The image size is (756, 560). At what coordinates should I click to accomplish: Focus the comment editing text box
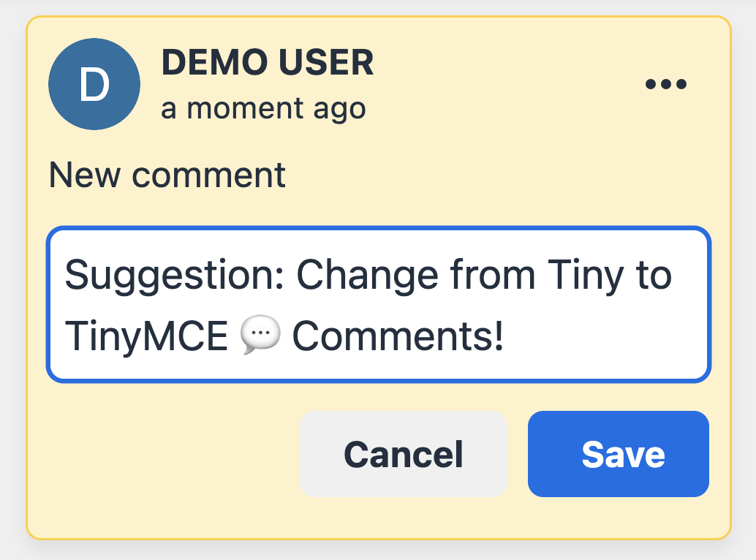pos(378,305)
